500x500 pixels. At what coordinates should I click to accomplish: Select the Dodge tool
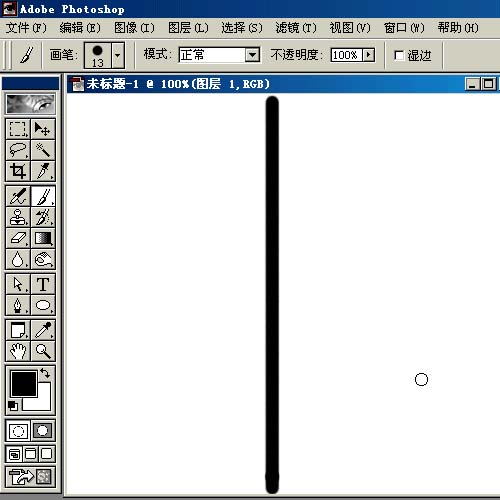pyautogui.click(x=43, y=259)
